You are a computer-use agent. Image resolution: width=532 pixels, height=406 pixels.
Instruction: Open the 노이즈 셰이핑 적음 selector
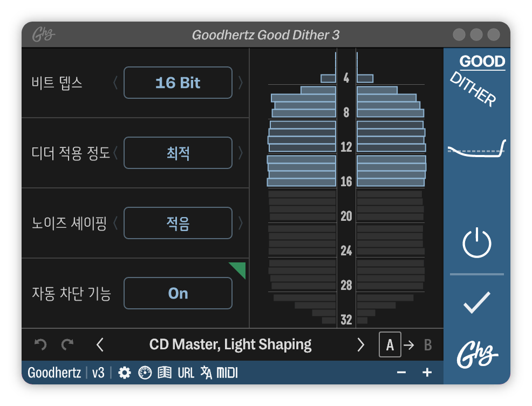point(178,223)
